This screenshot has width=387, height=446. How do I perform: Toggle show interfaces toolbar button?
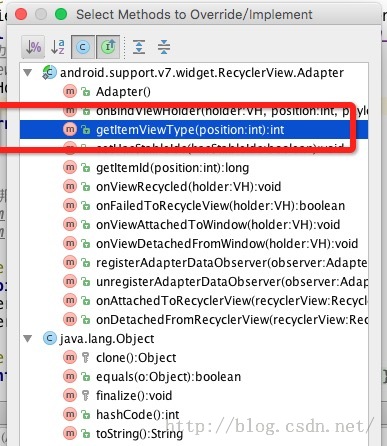108,47
